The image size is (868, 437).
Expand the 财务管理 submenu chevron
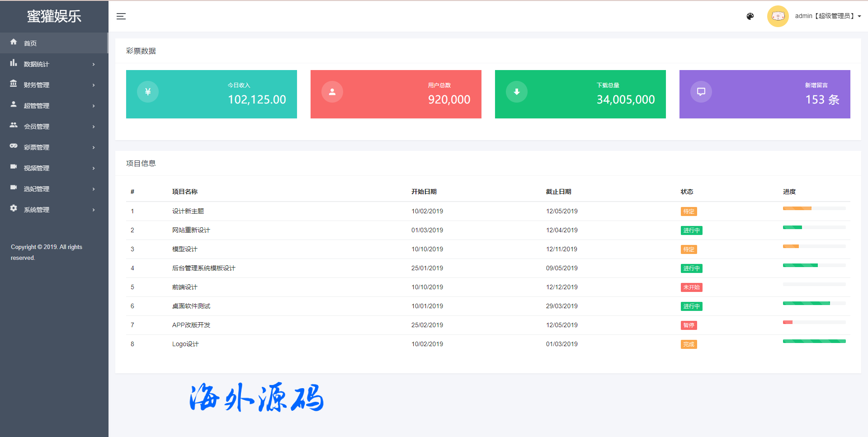coord(94,85)
